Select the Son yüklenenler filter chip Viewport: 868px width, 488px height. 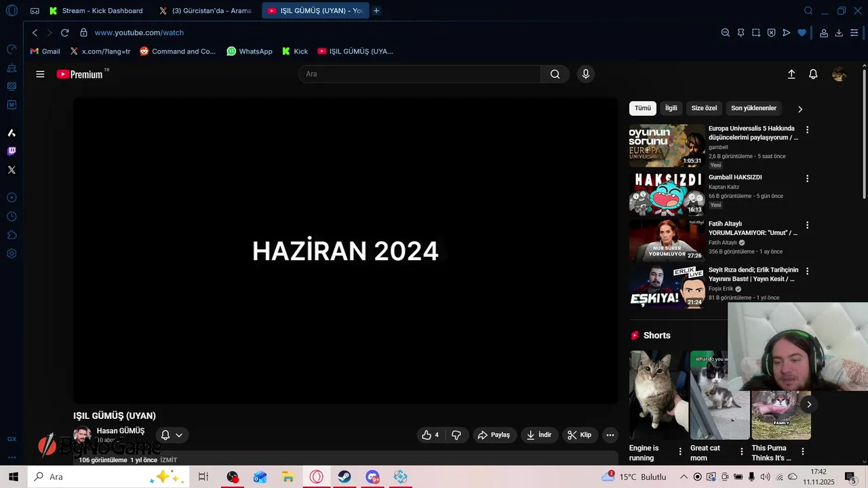click(x=753, y=108)
